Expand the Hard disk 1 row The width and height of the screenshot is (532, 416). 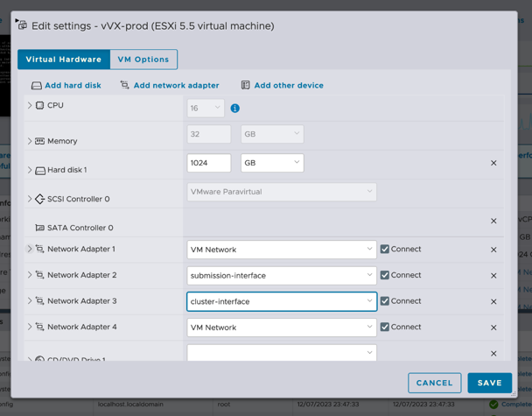tap(30, 170)
